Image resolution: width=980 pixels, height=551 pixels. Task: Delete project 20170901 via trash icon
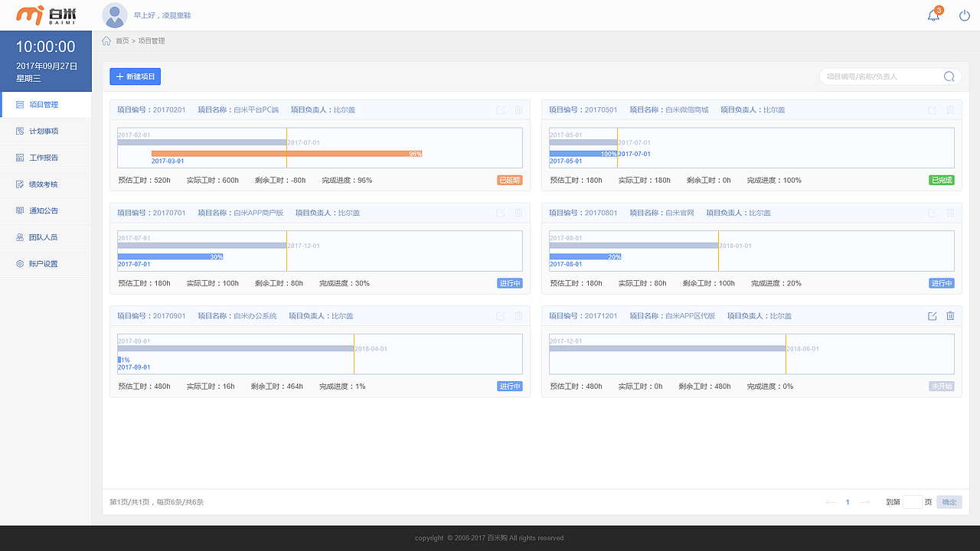[x=518, y=316]
